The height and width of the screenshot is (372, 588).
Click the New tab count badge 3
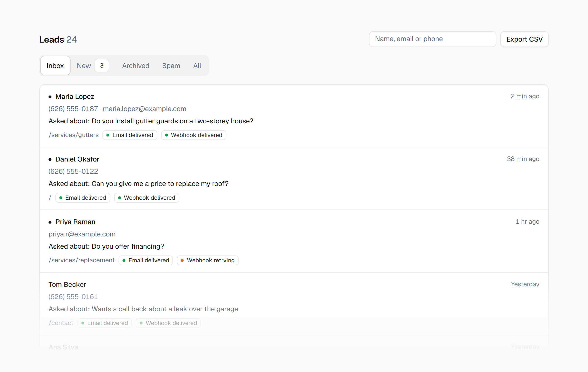click(102, 66)
